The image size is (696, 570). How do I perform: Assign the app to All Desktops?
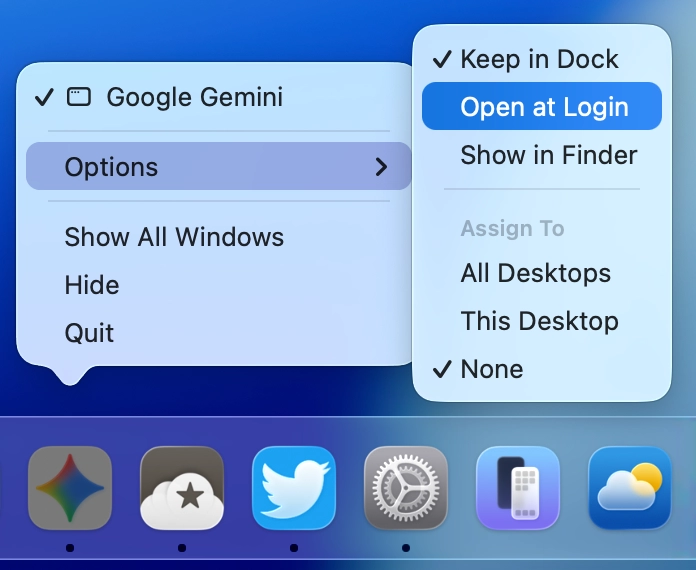[x=535, y=273]
